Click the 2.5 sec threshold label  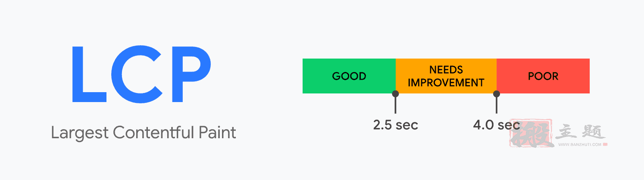(395, 125)
